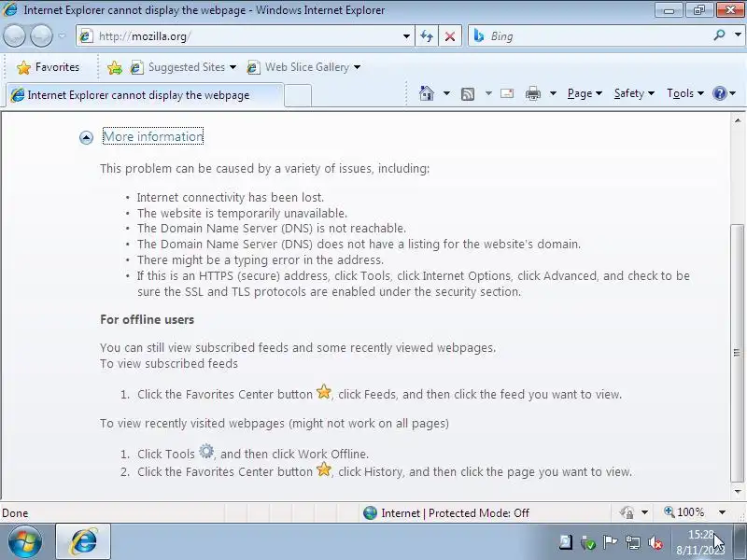Open the Safety menu
Viewport: 747px width, 560px height.
coord(634,94)
